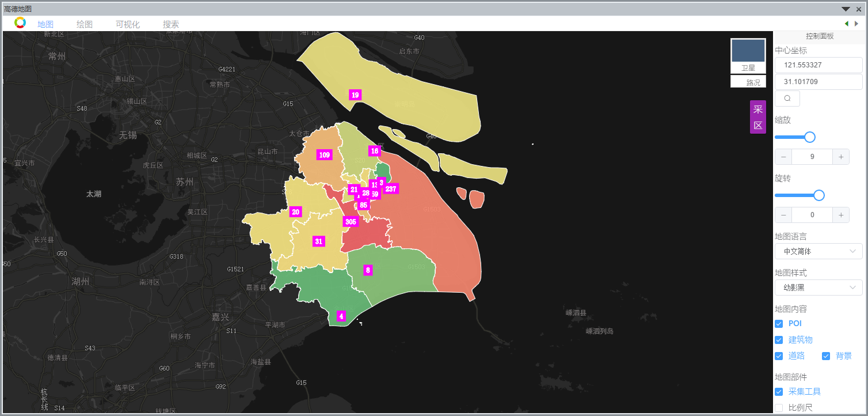868x416 pixels.
Task: Click the magenta marker labeled 20
Action: tap(296, 212)
